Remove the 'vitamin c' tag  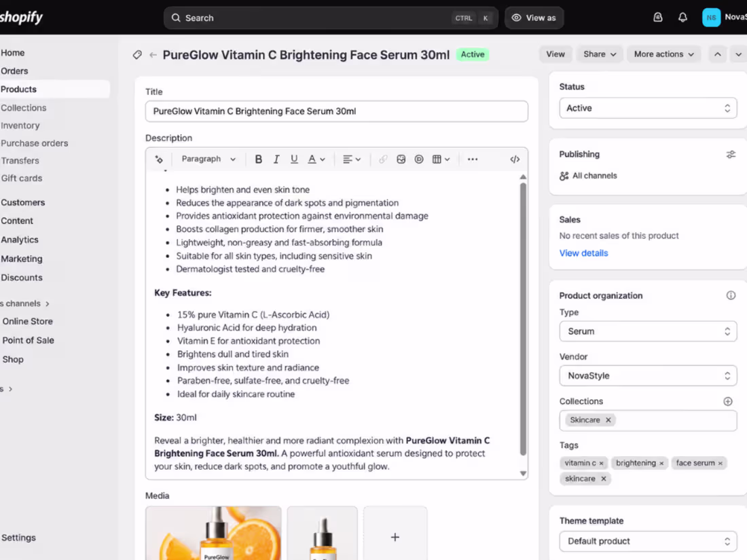pos(601,464)
